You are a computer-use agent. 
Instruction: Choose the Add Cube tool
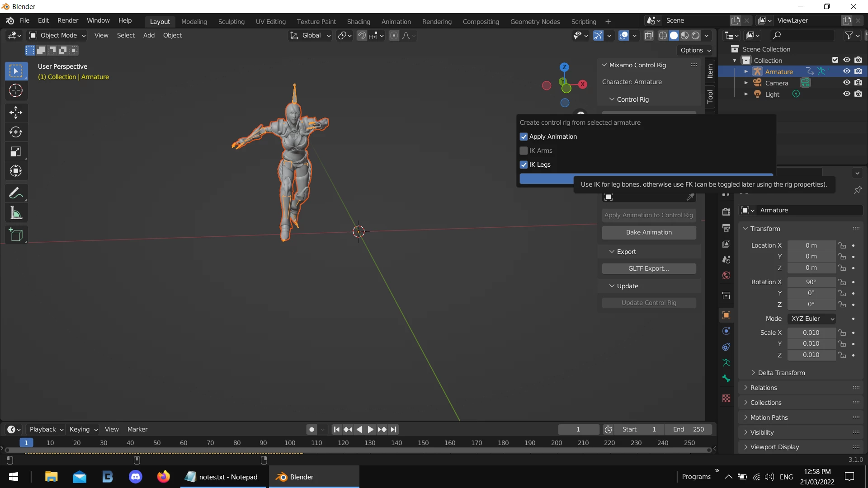pos(16,235)
